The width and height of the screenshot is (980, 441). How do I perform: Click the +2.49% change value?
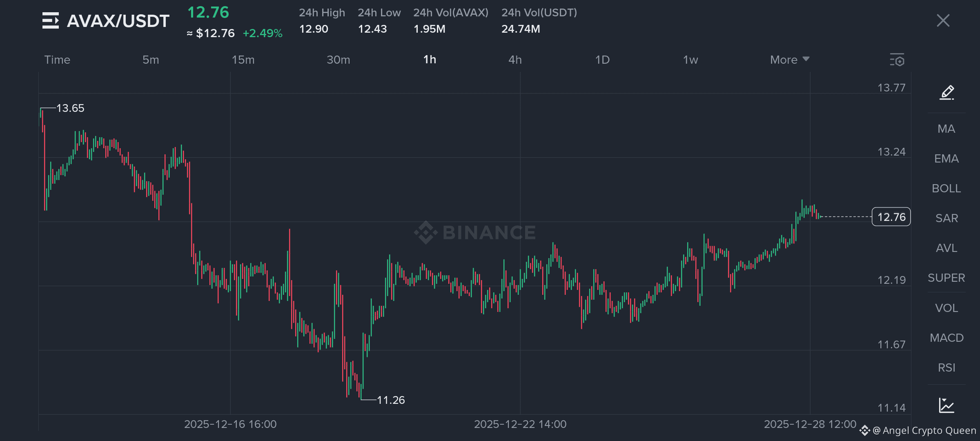coord(263,33)
